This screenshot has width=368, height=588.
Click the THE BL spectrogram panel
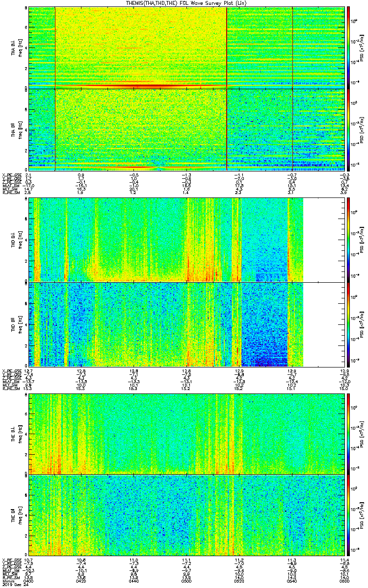(186, 433)
